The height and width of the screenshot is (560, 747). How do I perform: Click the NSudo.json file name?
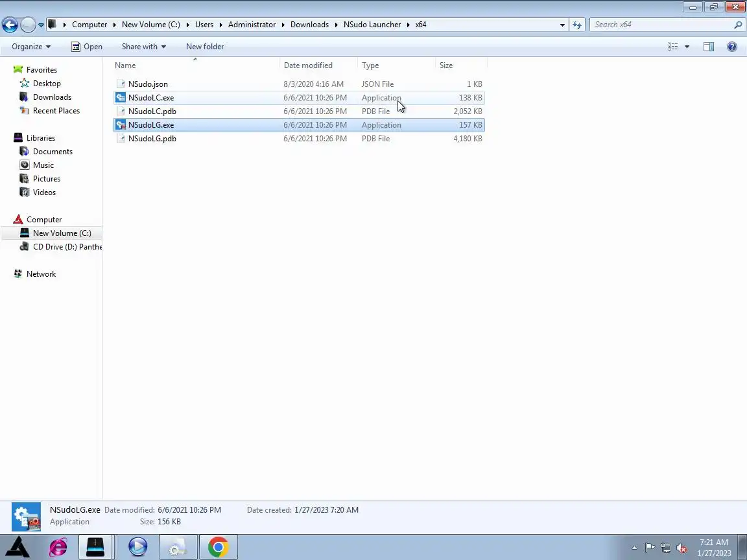tap(148, 84)
